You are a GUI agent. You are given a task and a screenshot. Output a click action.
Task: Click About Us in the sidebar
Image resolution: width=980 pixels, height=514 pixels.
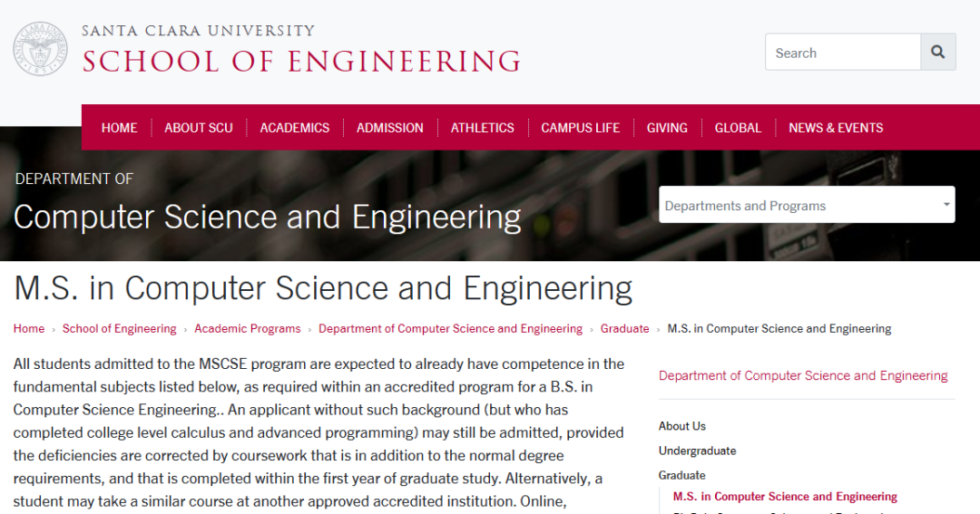[x=682, y=426]
